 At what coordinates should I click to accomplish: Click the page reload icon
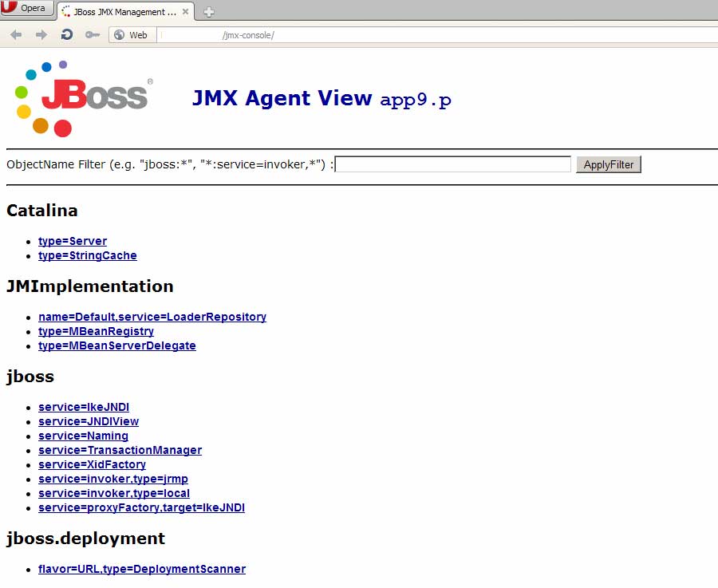(x=65, y=34)
